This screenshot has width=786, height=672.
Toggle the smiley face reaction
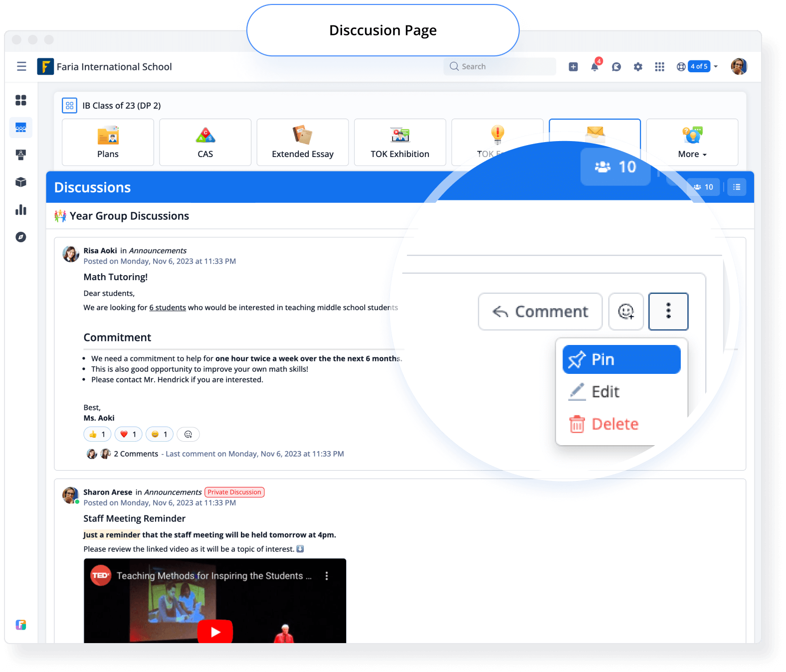click(160, 434)
